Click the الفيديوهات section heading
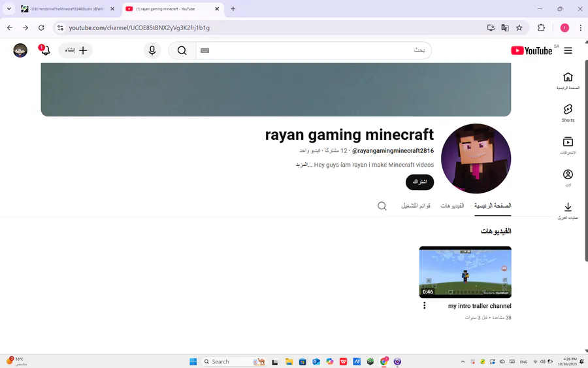Screen dimensions: 588x368 click(496, 231)
